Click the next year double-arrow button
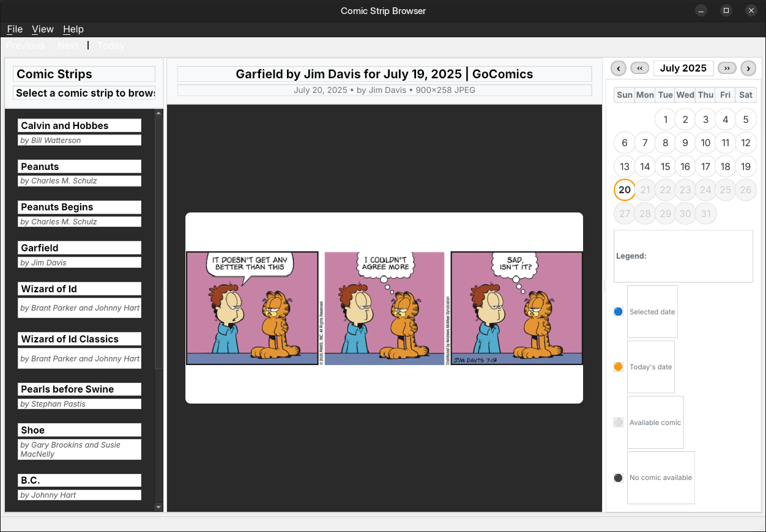The width and height of the screenshot is (766, 532). click(727, 68)
